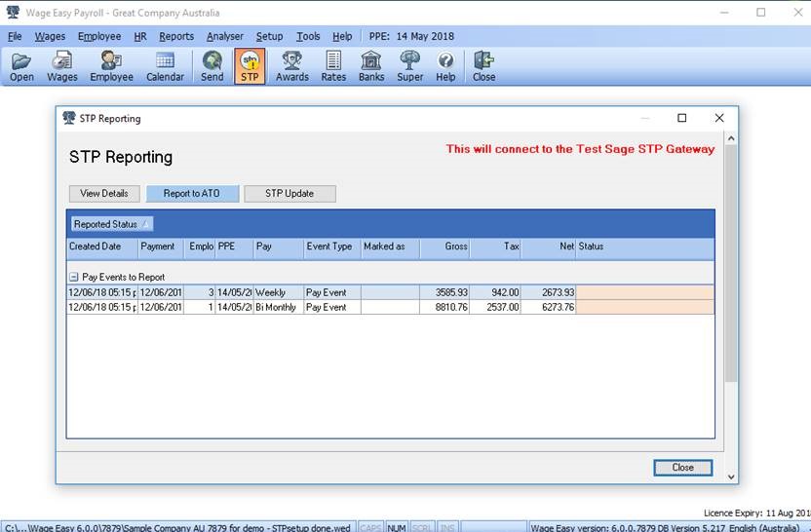
Task: Select STP Update button
Action: (x=290, y=193)
